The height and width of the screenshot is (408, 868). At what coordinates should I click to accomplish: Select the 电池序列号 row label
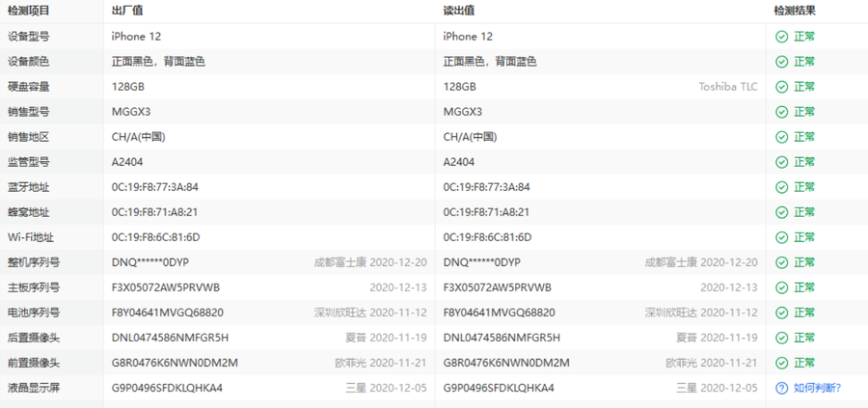33,313
